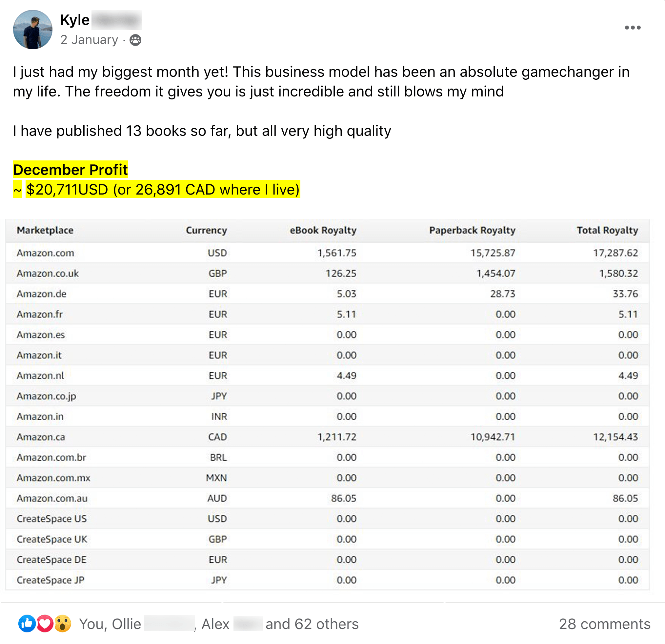This screenshot has width=665, height=644.
Task: Open the three-dot post options menu
Action: [633, 28]
